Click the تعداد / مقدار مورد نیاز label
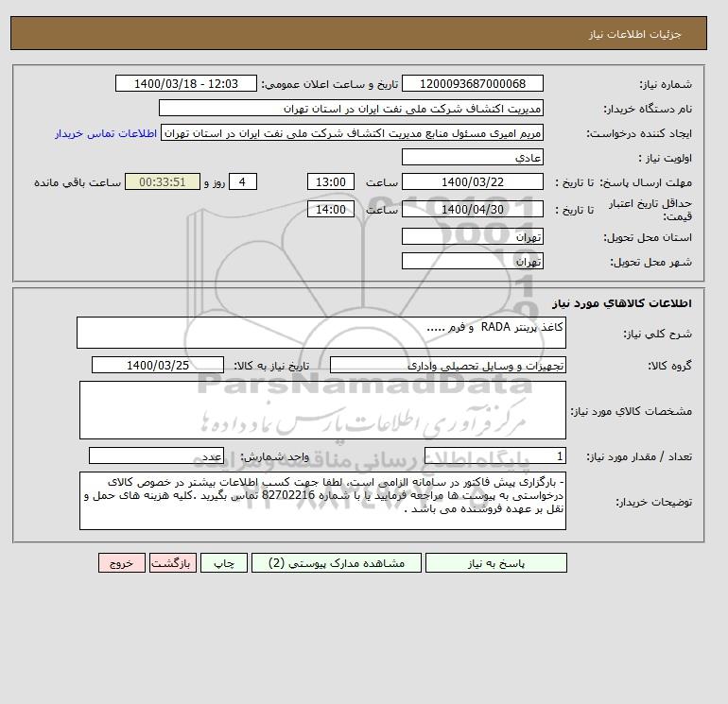 [x=639, y=456]
